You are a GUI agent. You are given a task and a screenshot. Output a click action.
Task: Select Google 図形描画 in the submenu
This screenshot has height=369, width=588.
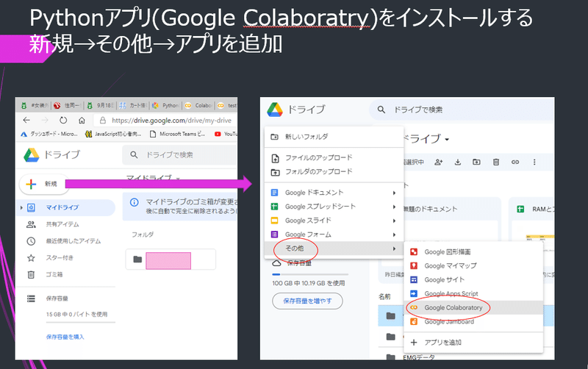473,251
